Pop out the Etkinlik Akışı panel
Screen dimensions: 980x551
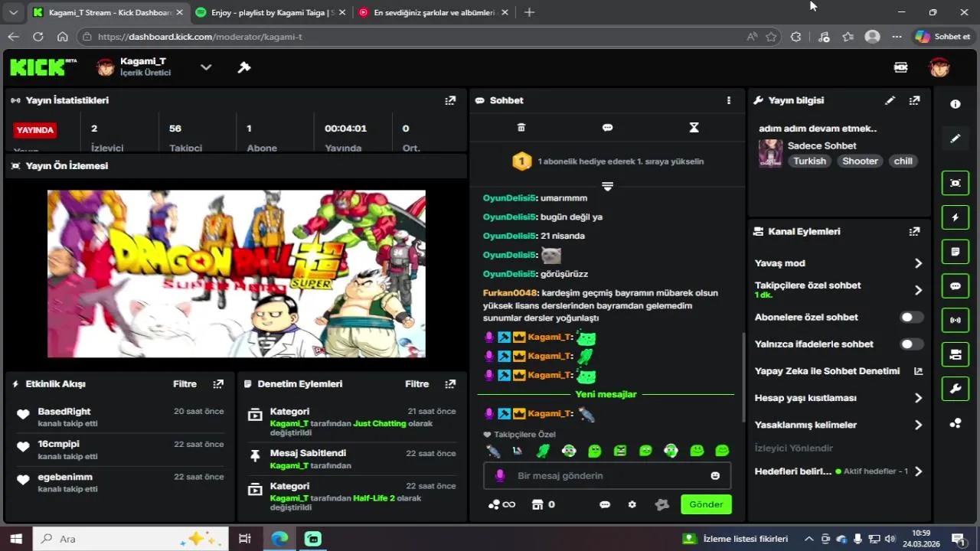tap(218, 384)
